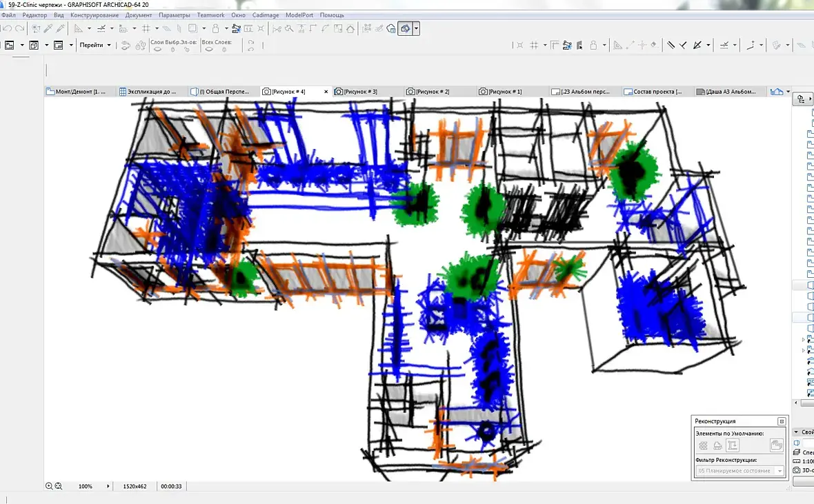Screen dimensions: 814x504
Task: Click the zoom out magnifier icon
Action: click(x=59, y=486)
